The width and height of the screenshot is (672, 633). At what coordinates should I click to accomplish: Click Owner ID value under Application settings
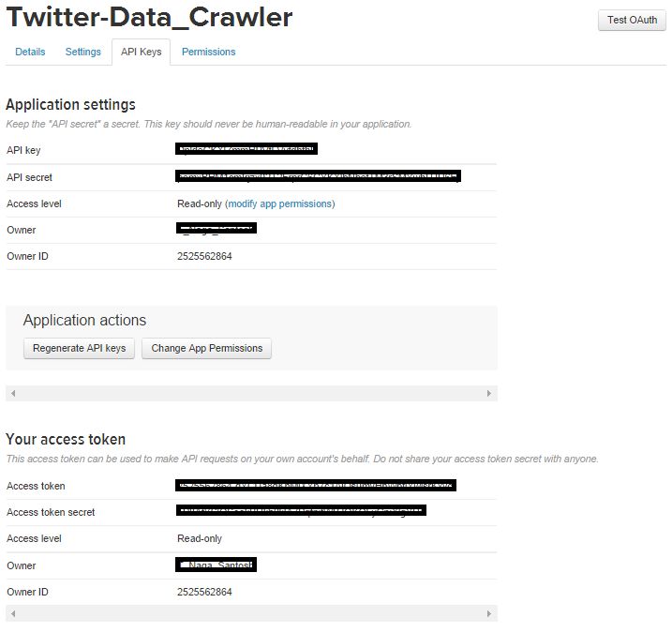click(x=204, y=256)
